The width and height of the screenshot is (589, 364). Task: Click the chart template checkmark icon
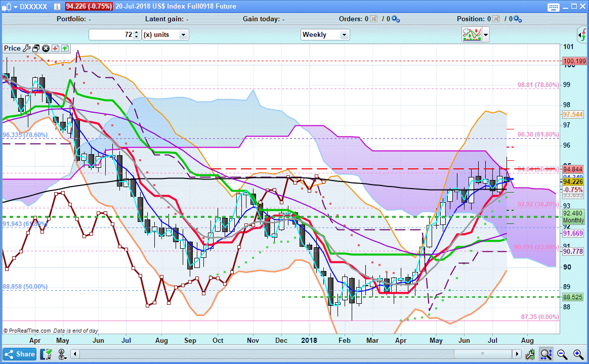pyautogui.click(x=46, y=354)
